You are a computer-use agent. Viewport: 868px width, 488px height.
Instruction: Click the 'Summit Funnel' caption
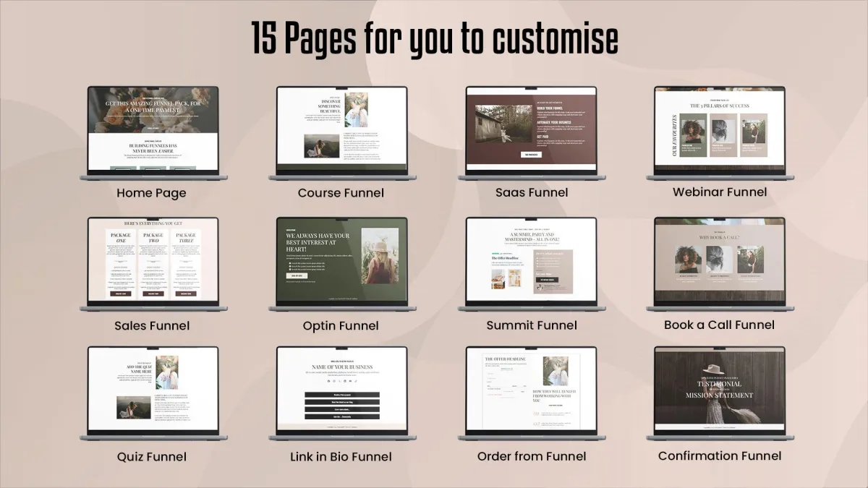tap(532, 326)
